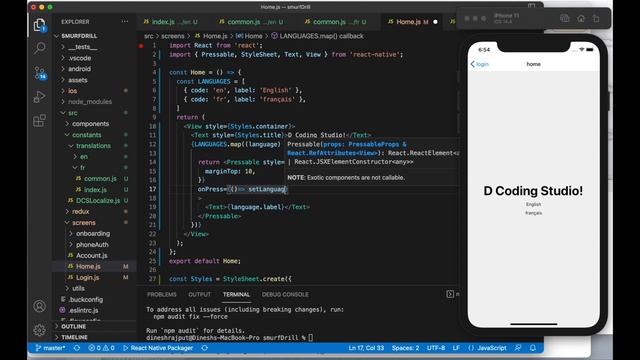
Task: Open the Run and Debug view
Action: pyautogui.click(x=39, y=97)
